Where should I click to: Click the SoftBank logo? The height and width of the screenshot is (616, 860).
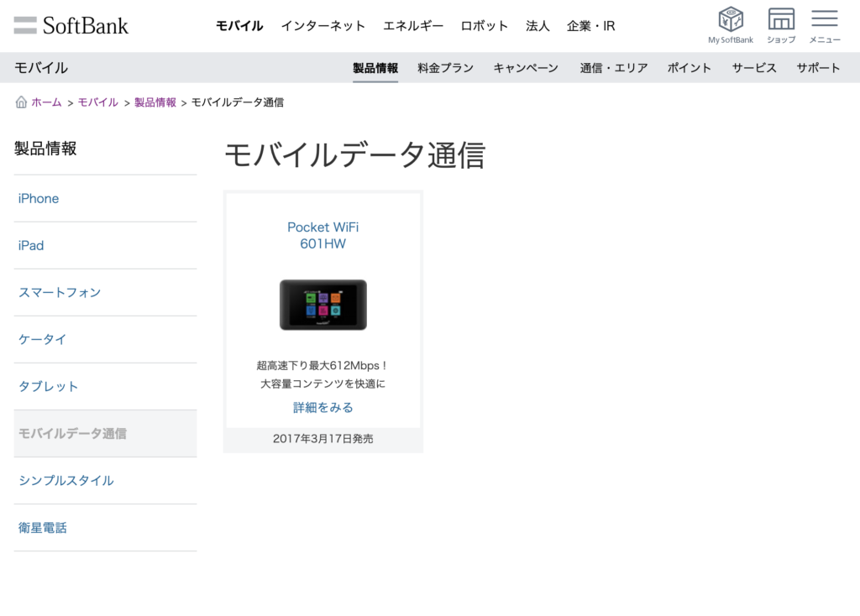point(71,25)
